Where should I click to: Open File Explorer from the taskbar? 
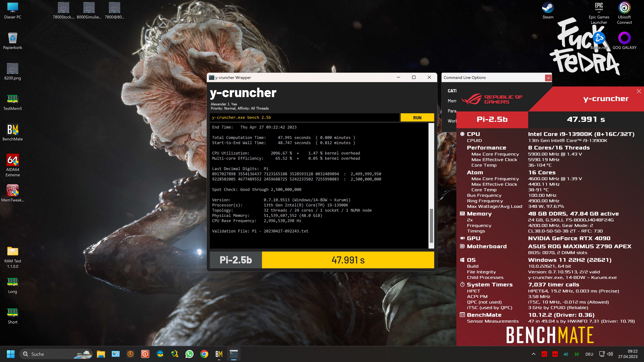[101, 354]
